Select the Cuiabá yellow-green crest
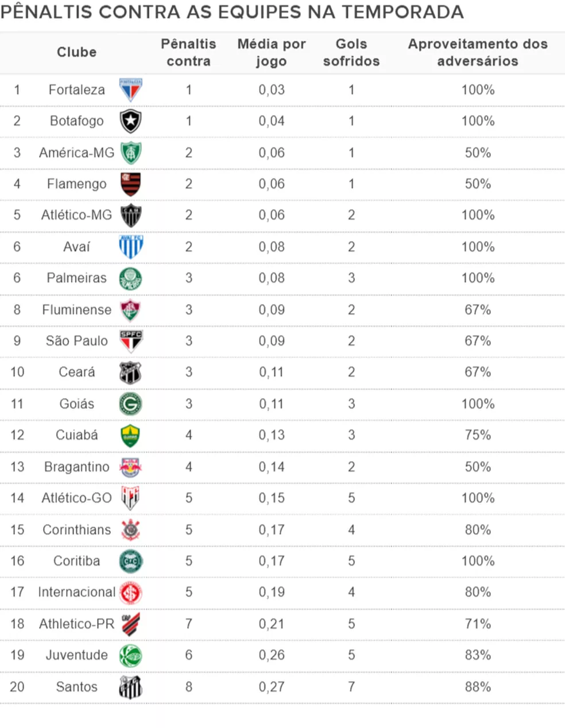The image size is (565, 728). click(x=131, y=435)
